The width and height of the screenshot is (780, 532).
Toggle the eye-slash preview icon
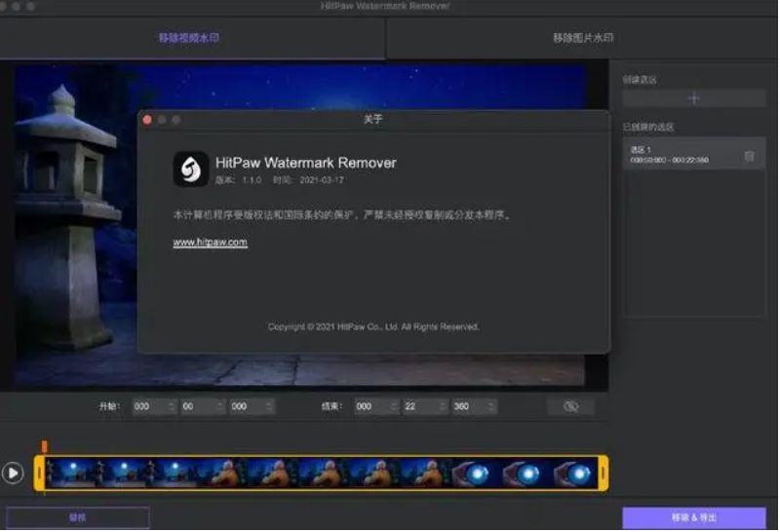pos(570,406)
